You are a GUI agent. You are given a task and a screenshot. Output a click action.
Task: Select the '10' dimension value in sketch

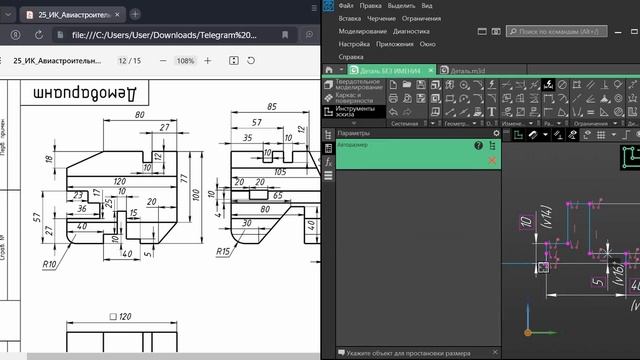coord(526,222)
